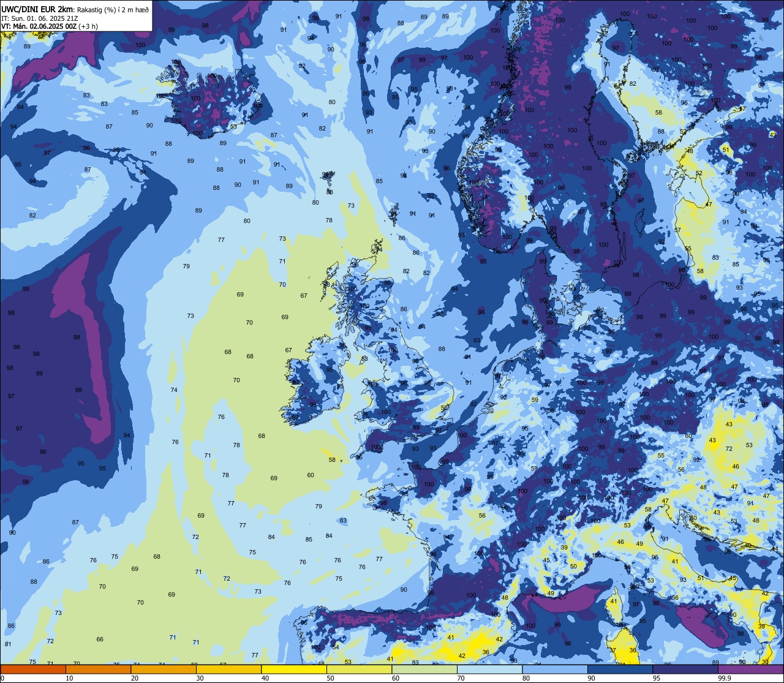
Task: Click the pale green 60–70 legend swatch
Action: click(x=424, y=670)
